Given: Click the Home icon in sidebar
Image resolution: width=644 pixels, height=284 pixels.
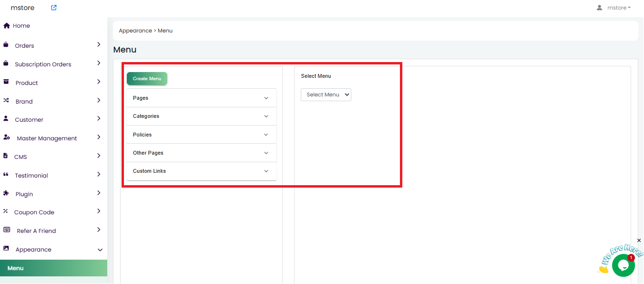Looking at the screenshot, I should click(x=7, y=26).
